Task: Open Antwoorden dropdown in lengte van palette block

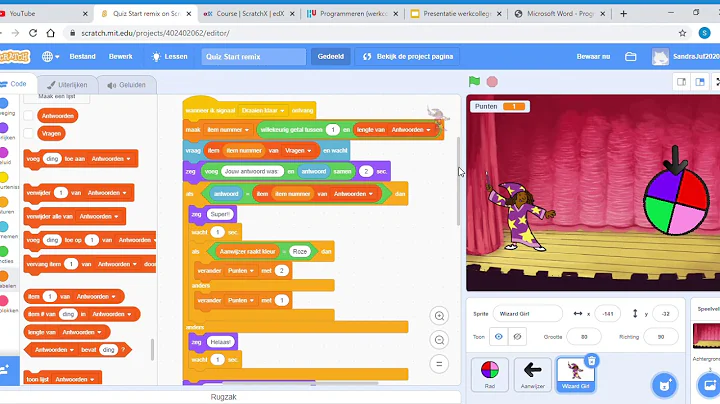Action: click(x=83, y=332)
